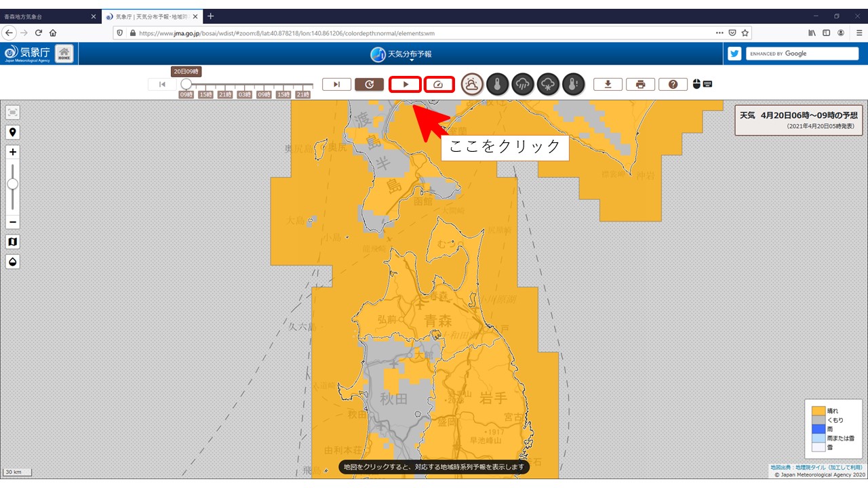Zoom in the map with plus button

[12, 152]
